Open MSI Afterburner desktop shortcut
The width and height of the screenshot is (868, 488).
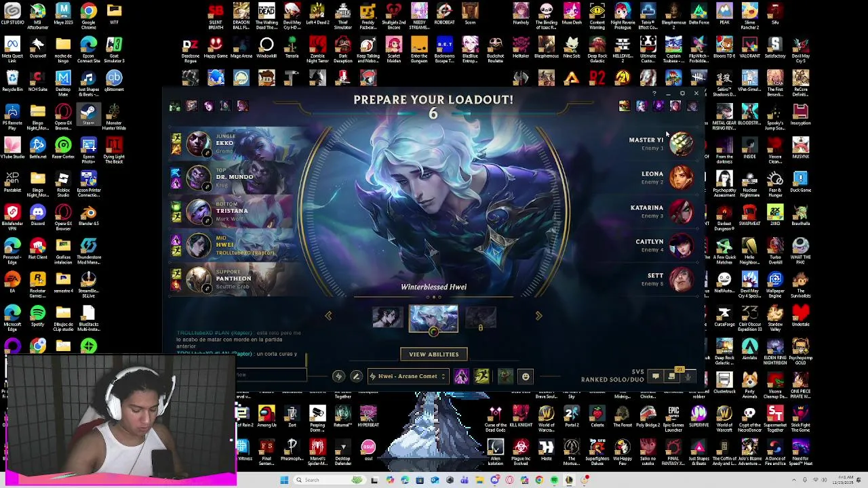37,15
